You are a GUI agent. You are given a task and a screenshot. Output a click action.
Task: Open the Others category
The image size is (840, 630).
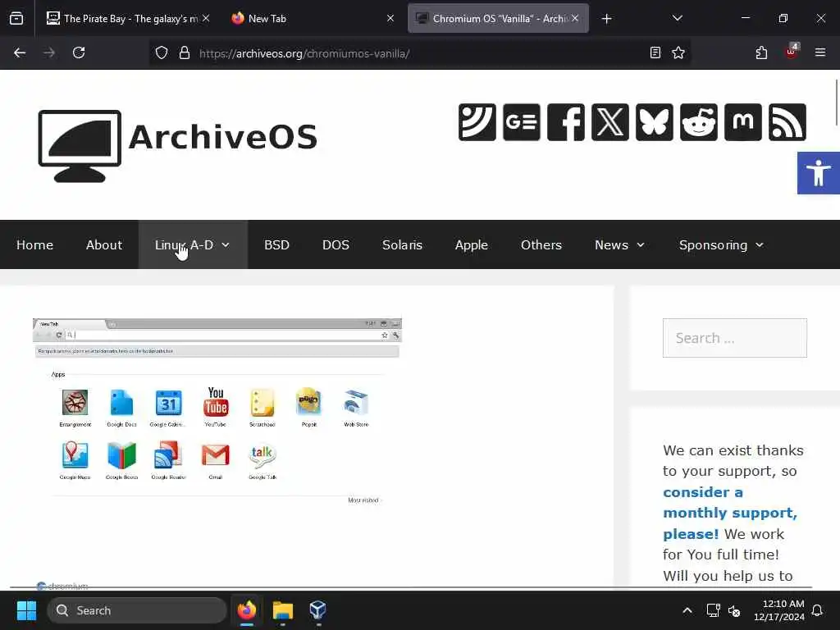click(x=541, y=244)
